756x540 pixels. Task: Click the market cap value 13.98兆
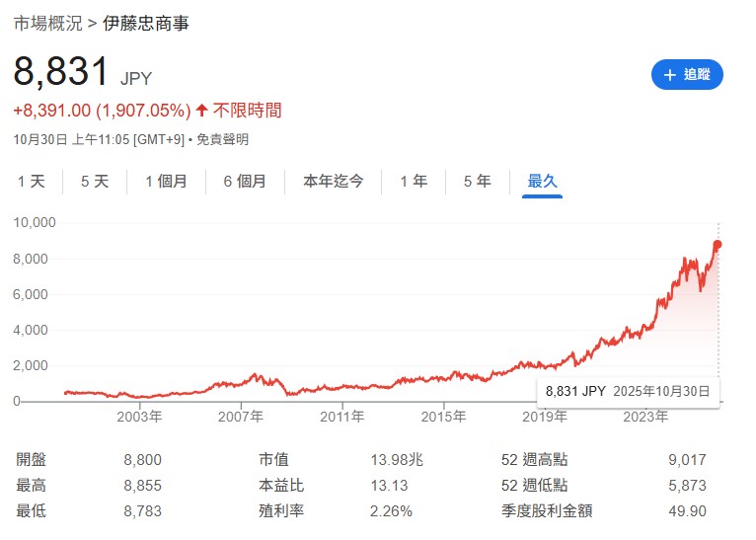[397, 460]
